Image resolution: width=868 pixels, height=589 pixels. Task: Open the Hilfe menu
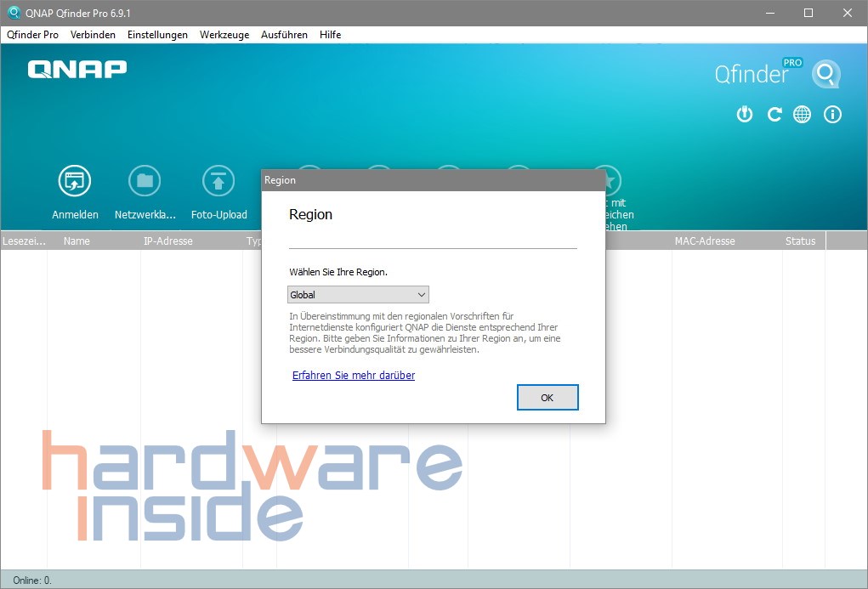(330, 34)
